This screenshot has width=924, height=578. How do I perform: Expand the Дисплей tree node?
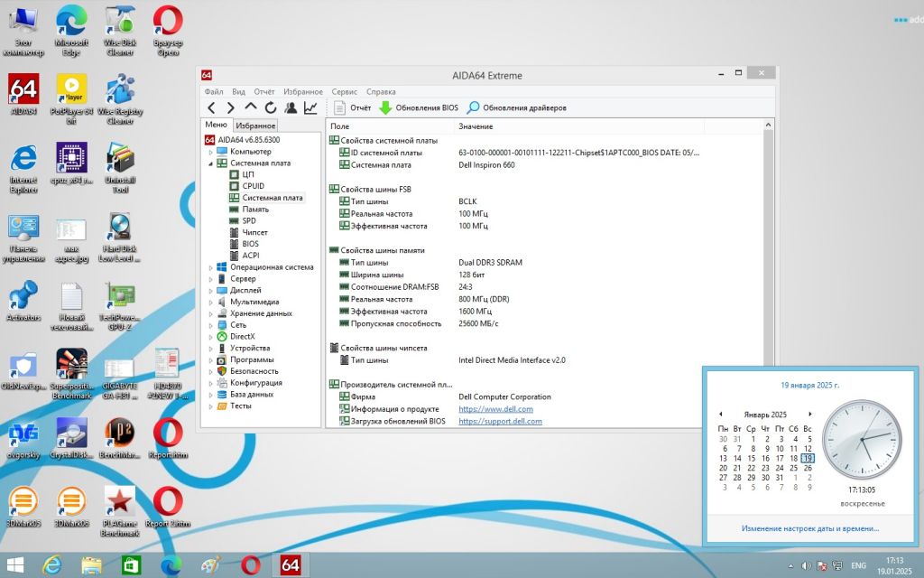point(210,291)
